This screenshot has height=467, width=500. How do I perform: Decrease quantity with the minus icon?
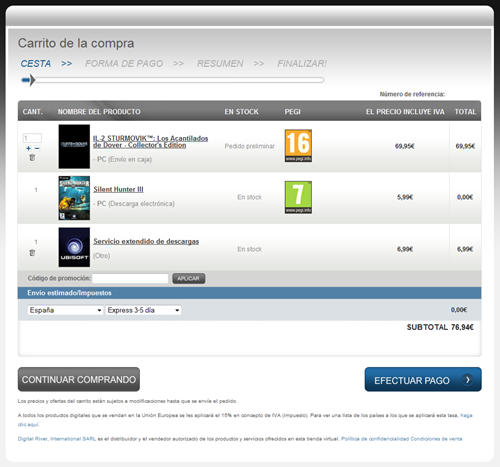pos(37,148)
